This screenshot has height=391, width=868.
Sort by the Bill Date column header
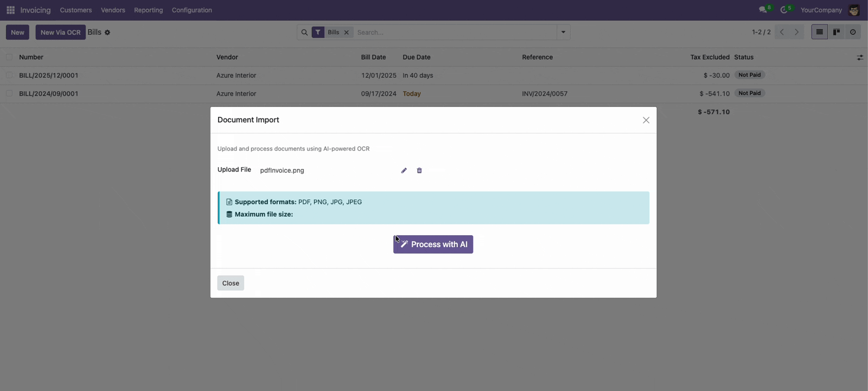click(373, 57)
